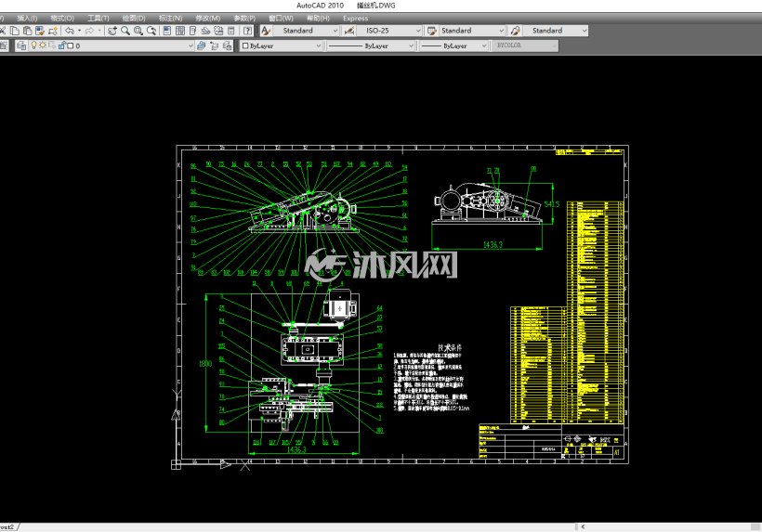This screenshot has width=762, height=532.
Task: Toggle freeze/thaw sun icon for layer 0
Action: [43, 45]
